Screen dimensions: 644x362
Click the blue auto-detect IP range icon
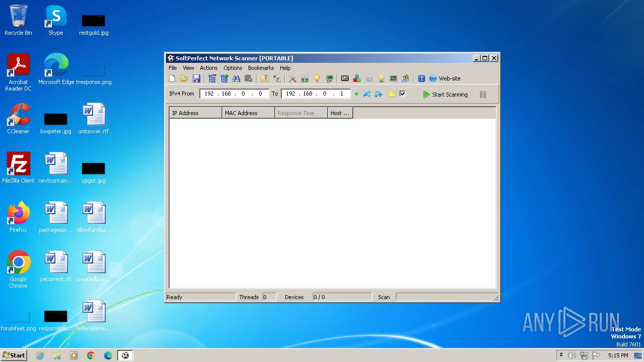click(x=367, y=94)
